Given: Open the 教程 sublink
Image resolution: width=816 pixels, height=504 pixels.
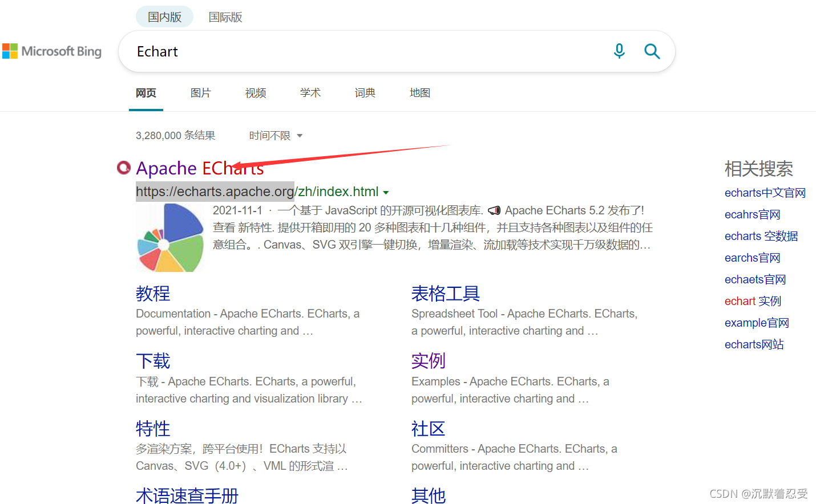Looking at the screenshot, I should pos(153,294).
